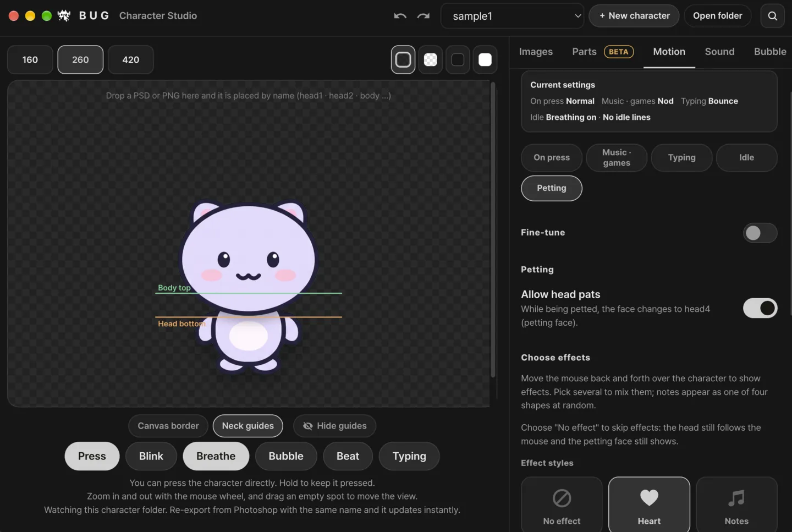Click the BUG app logo icon

[x=64, y=15]
